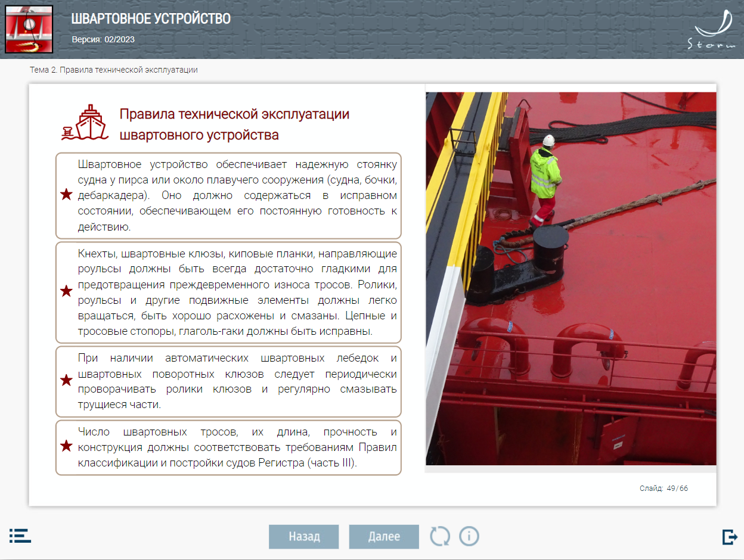Click star beside 'Число швартовных тросов' paragraph
This screenshot has width=744, height=560.
pos(66,446)
